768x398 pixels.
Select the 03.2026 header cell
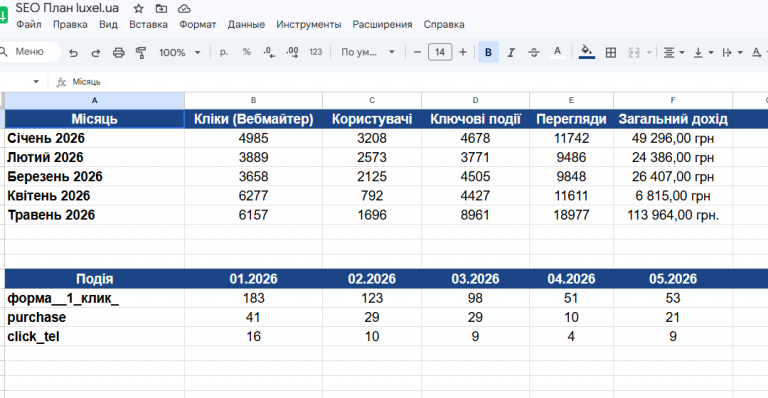(x=475, y=279)
